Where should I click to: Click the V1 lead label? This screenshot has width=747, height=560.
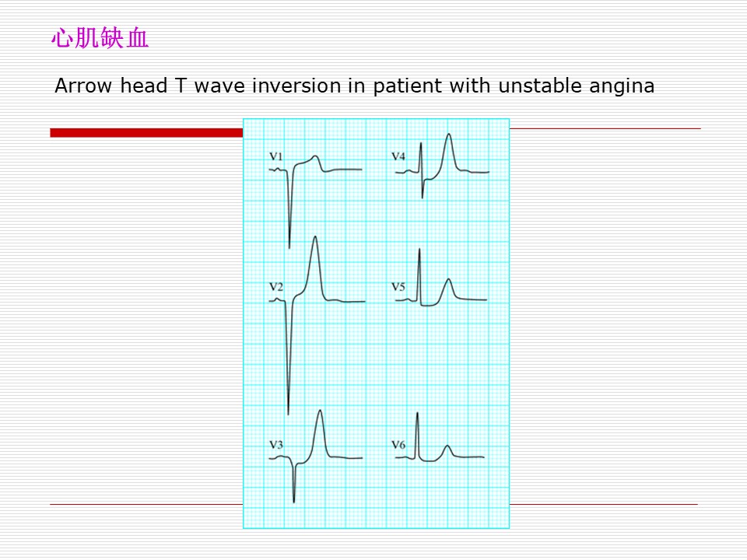click(x=275, y=156)
